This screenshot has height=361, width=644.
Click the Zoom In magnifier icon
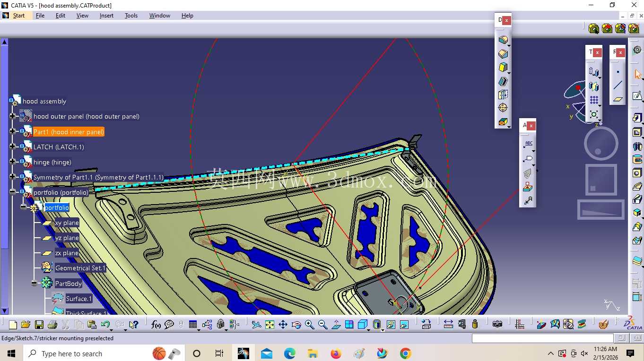point(309,325)
